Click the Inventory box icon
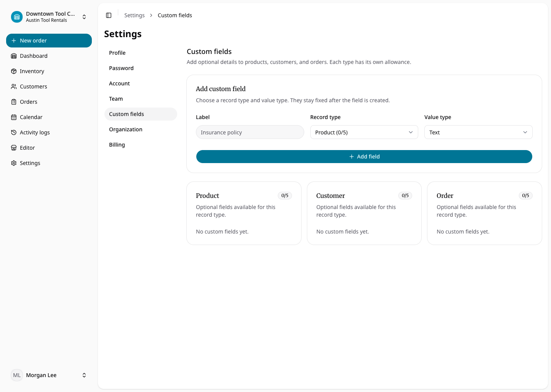This screenshot has width=551, height=392. tap(14, 71)
